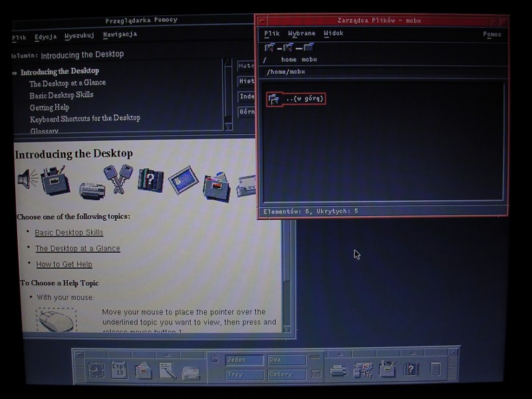Open the '..(w górę)' parent folder item

coord(297,99)
